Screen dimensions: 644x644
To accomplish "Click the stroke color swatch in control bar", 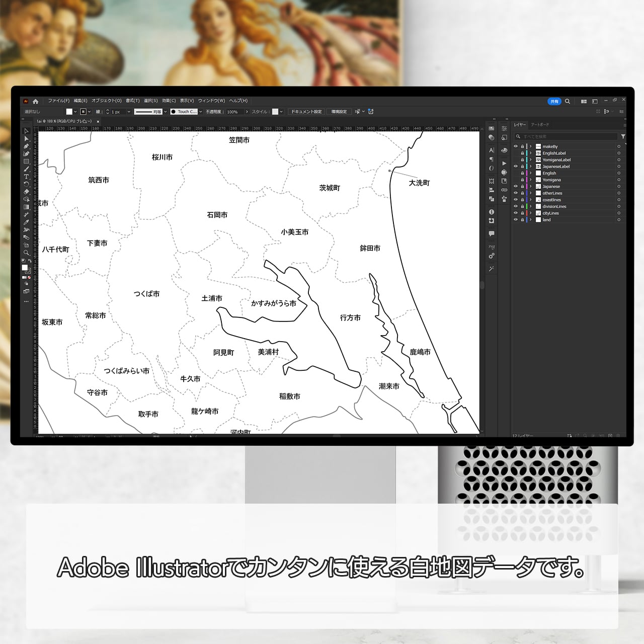I will [x=84, y=112].
